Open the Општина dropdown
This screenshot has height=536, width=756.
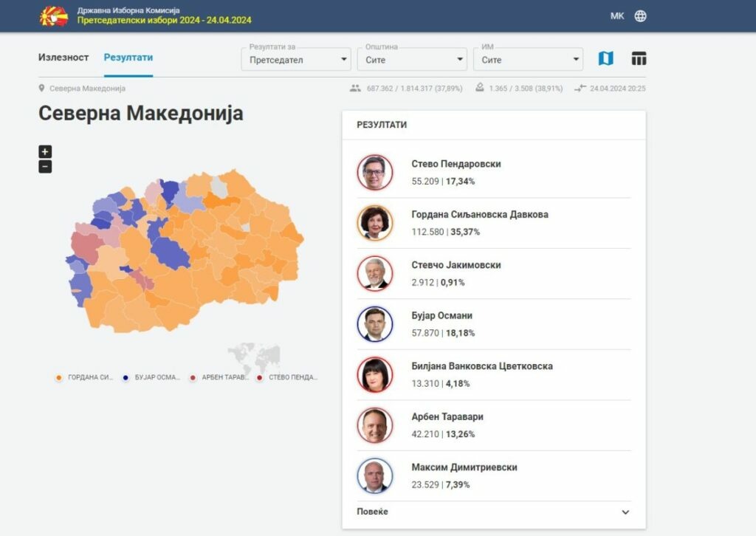point(412,60)
